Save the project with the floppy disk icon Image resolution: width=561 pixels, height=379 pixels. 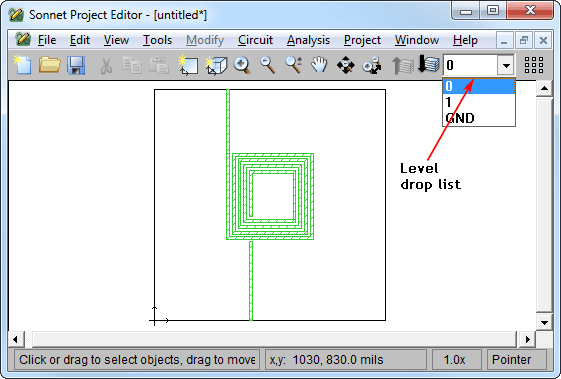(76, 65)
